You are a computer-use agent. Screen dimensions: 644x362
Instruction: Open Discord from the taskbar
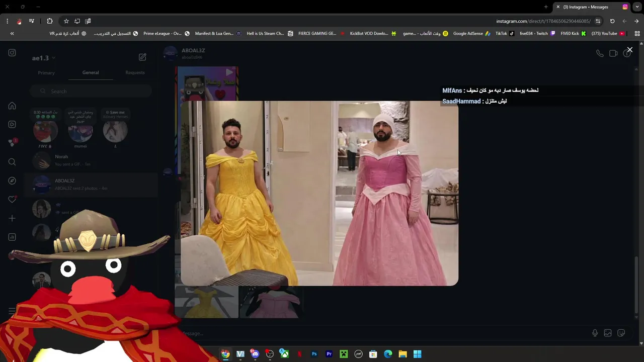[255, 354]
